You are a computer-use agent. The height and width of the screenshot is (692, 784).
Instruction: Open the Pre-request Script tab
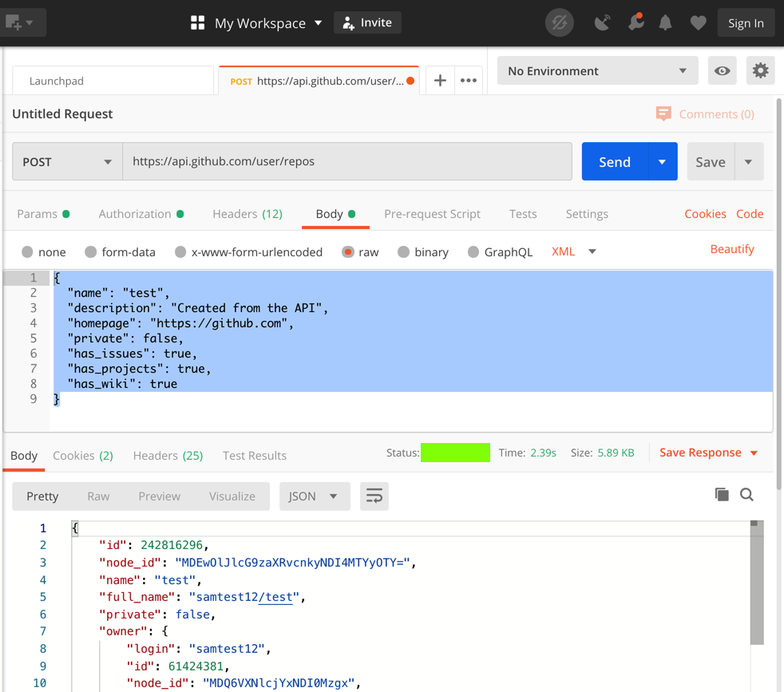click(432, 214)
